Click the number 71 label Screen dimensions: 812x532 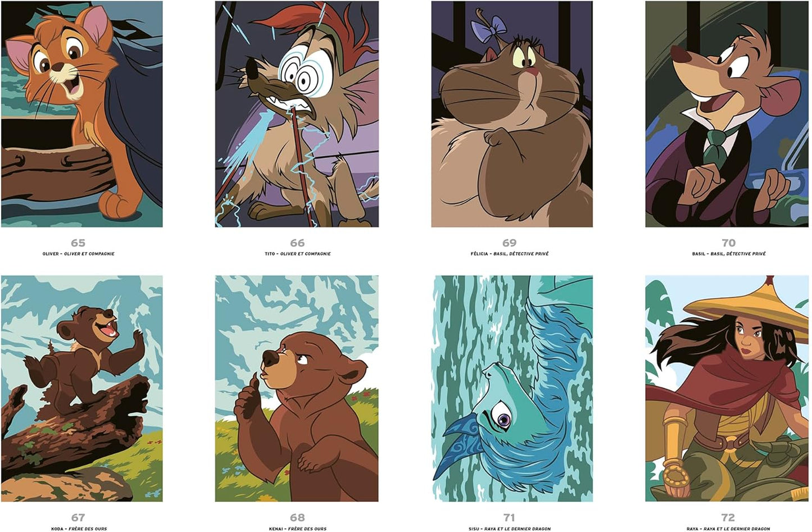[509, 517]
